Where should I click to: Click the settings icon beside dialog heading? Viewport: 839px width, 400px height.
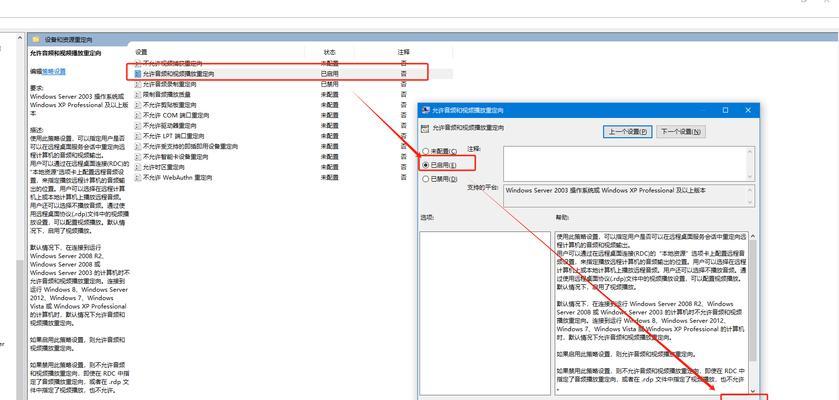[x=425, y=128]
